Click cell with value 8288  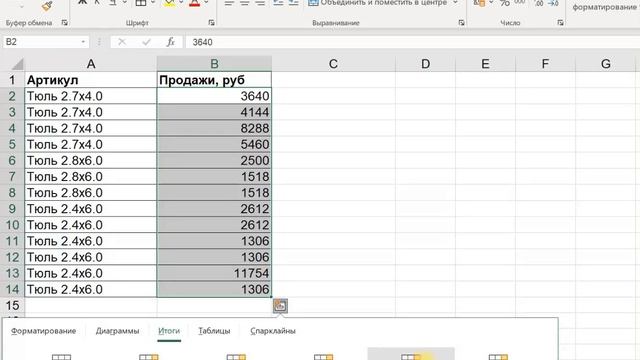click(214, 128)
